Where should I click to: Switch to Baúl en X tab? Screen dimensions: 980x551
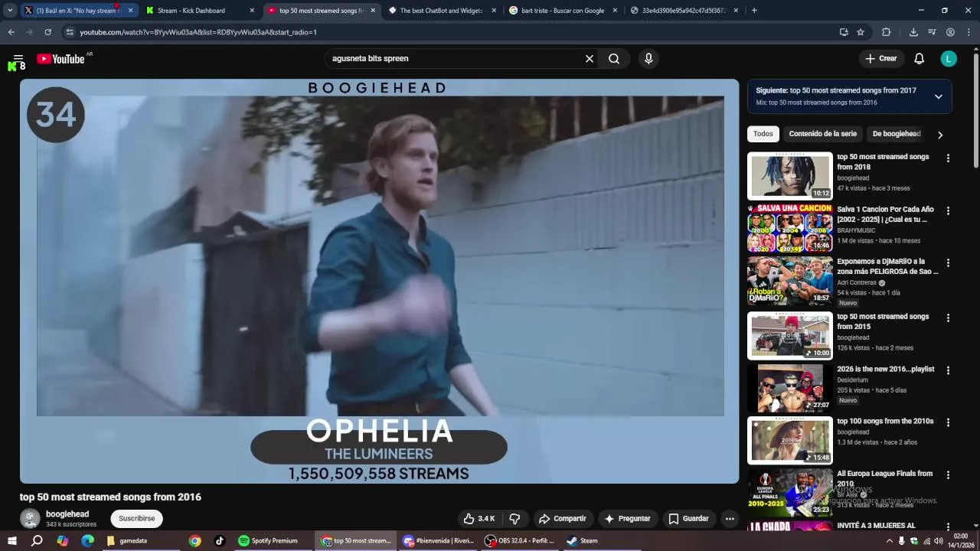79,11
